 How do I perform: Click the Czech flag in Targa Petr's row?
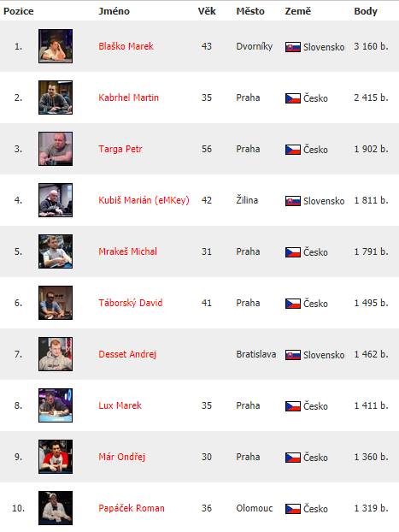tap(292, 150)
